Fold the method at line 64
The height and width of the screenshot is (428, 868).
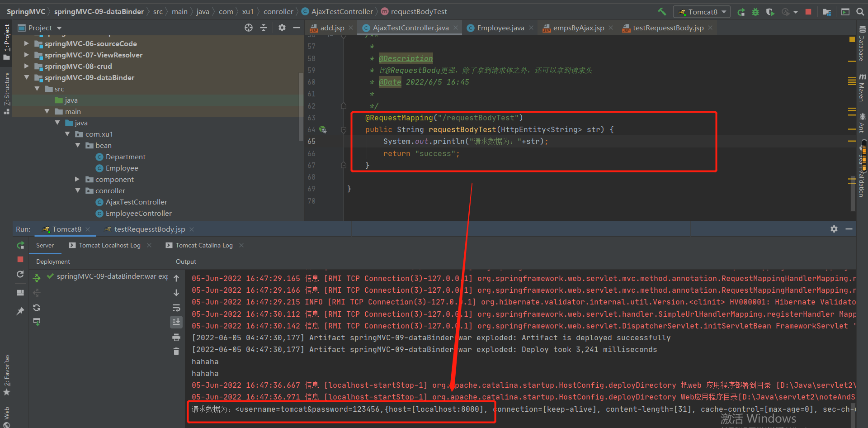pos(344,130)
